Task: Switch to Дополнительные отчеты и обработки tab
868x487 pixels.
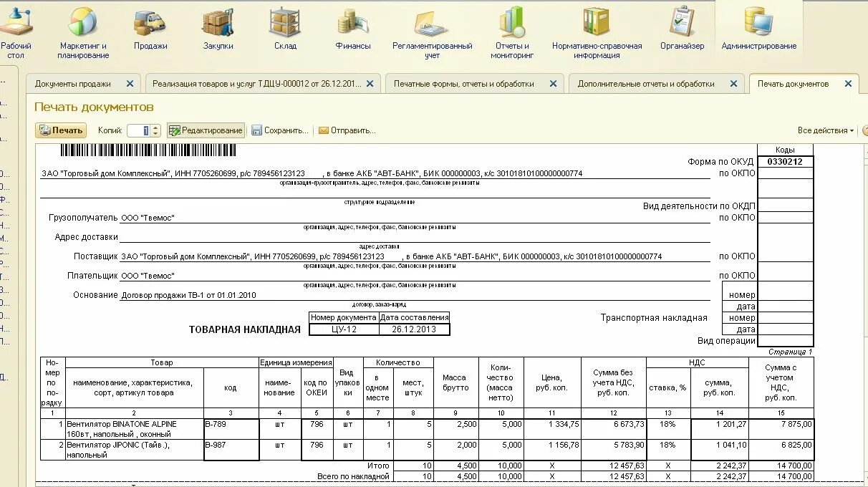Action: point(646,84)
